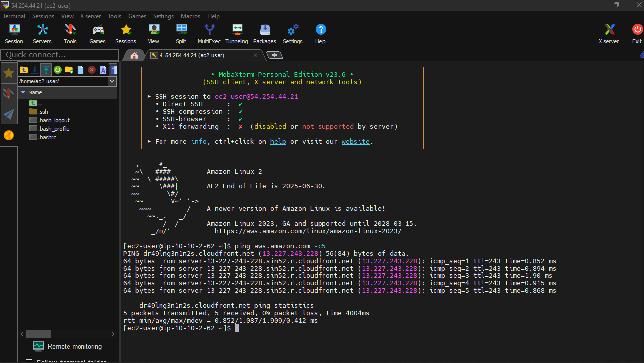Create a new file in SFTP browser
The height and width of the screenshot is (363, 644).
tap(80, 70)
